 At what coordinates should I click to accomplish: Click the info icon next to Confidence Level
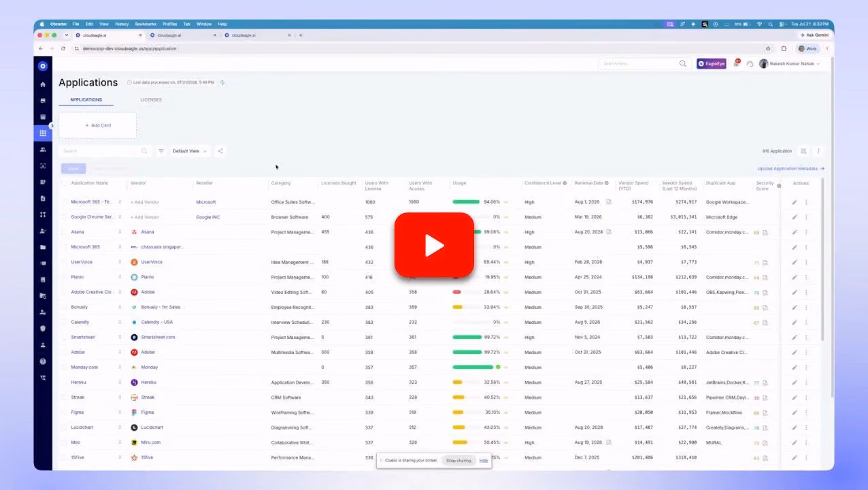(x=565, y=183)
